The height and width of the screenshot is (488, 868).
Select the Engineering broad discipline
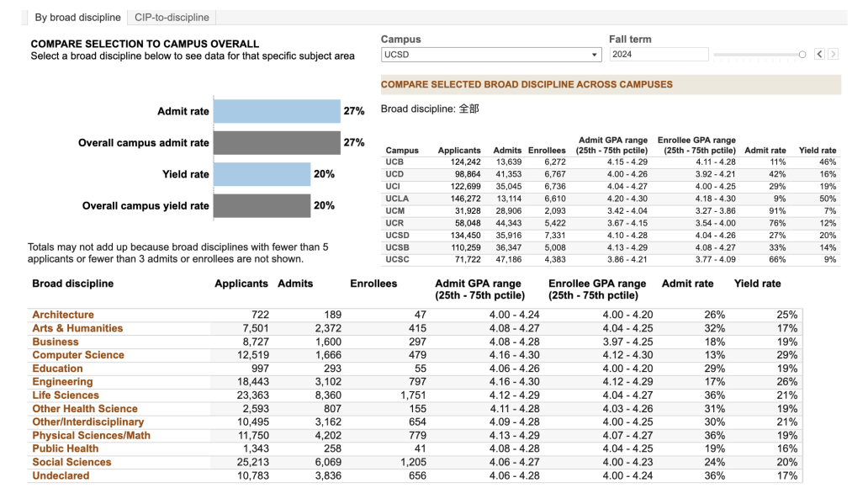[62, 382]
